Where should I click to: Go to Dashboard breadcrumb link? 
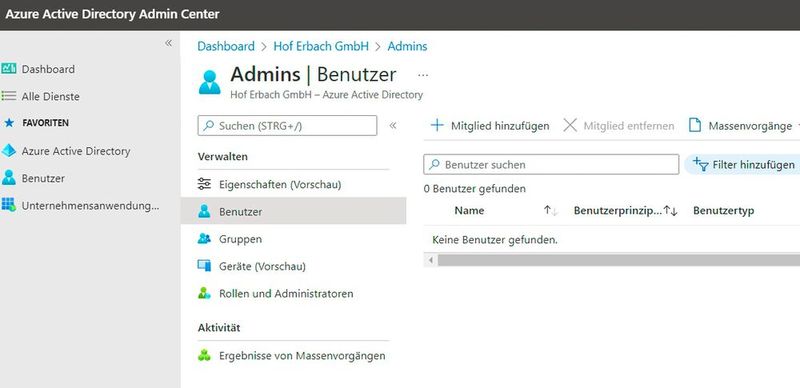[226, 46]
